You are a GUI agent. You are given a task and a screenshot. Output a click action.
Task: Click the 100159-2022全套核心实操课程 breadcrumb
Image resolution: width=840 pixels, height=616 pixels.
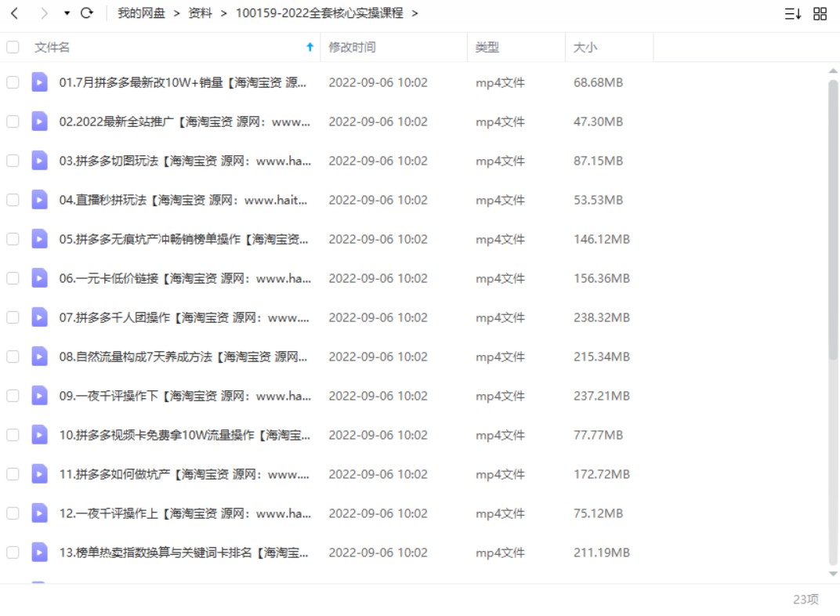(x=320, y=13)
